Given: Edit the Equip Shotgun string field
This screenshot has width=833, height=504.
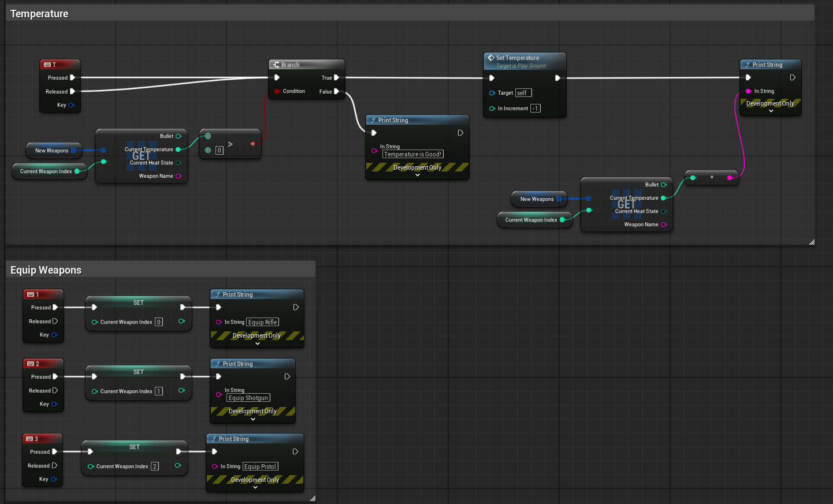Looking at the screenshot, I should (x=248, y=398).
